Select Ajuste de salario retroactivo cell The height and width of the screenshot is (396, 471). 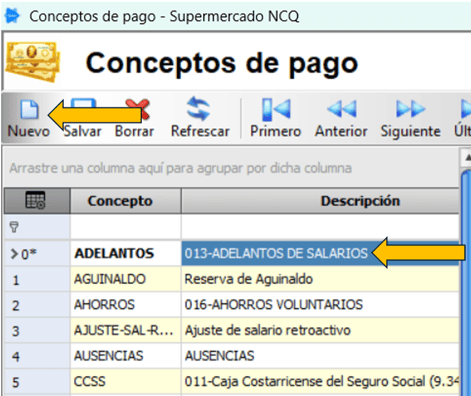click(x=320, y=330)
